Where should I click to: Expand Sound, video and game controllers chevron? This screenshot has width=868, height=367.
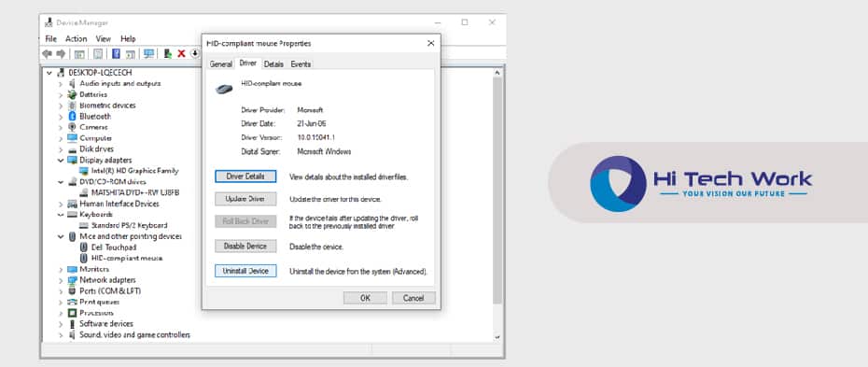coord(61,335)
